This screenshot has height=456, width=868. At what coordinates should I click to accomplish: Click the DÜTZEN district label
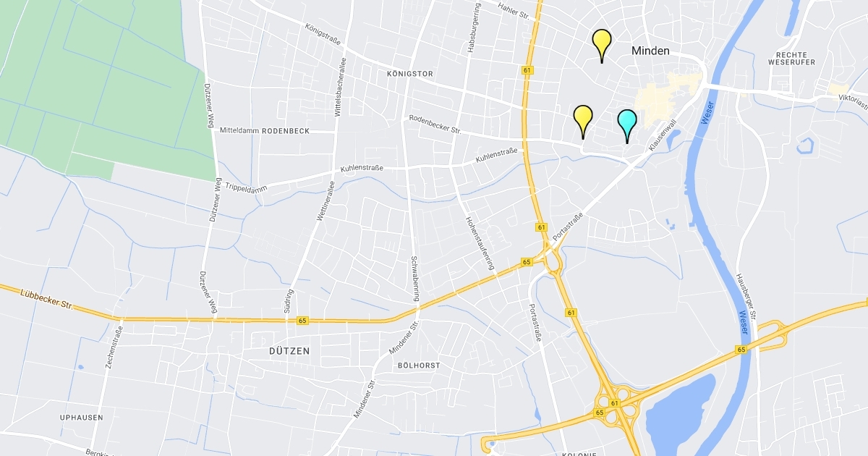(291, 351)
